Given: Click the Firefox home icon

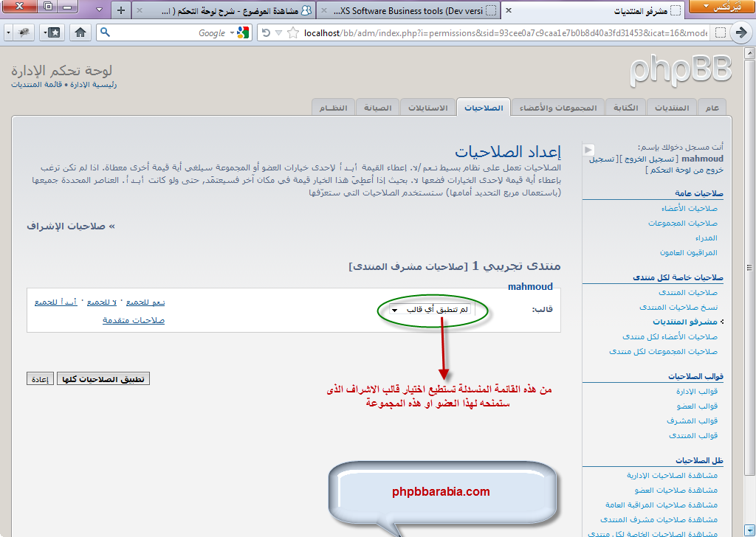Looking at the screenshot, I should tap(80, 32).
